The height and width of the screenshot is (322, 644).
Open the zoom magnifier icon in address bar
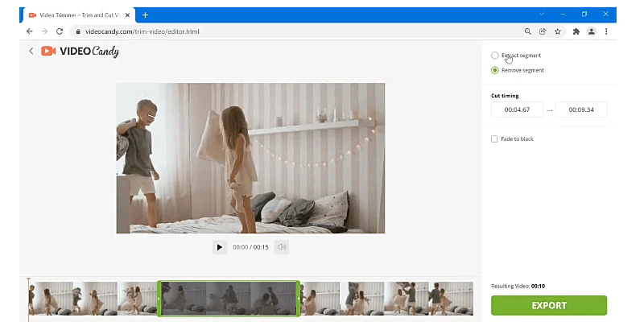pos(528,31)
